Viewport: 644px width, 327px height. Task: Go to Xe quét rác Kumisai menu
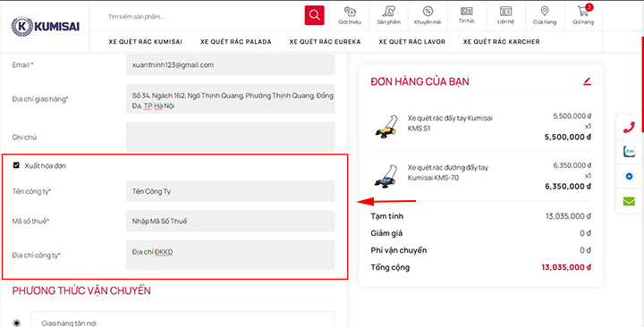point(146,41)
